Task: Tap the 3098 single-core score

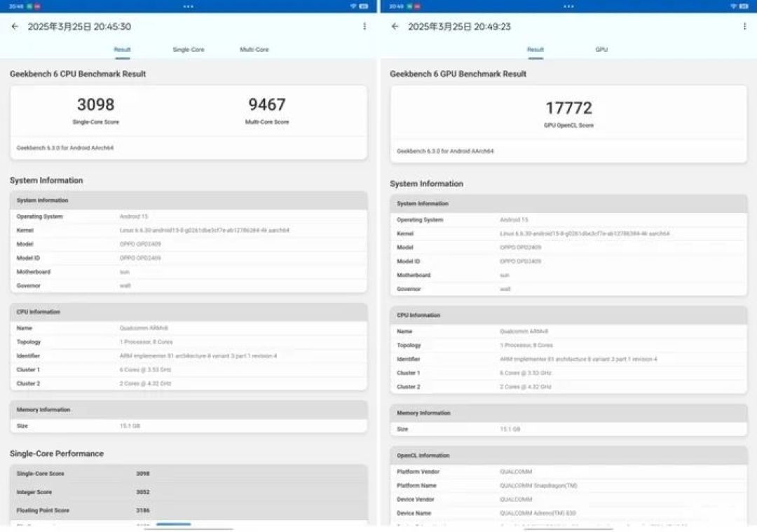Action: 95,104
